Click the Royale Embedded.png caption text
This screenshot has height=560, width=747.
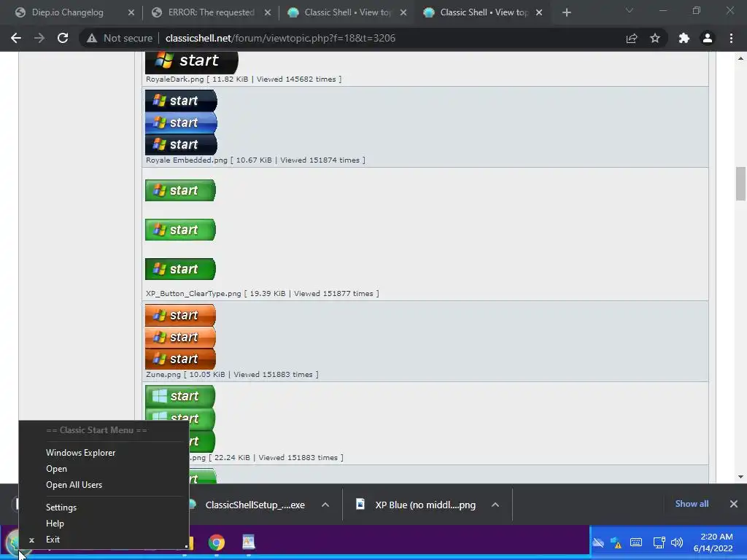[x=255, y=160]
